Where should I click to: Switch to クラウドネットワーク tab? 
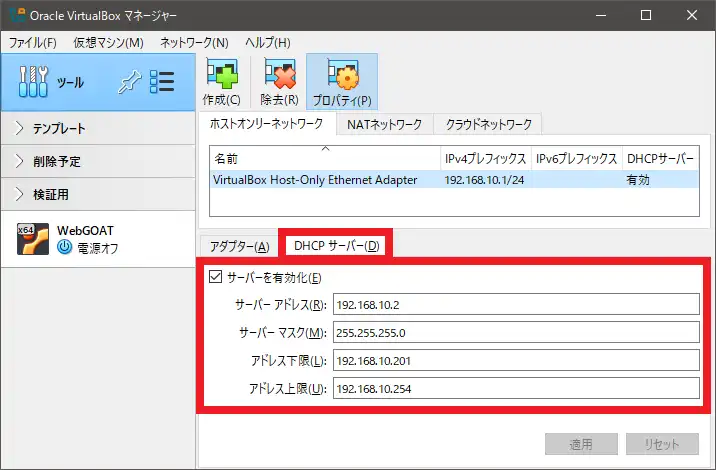[488, 124]
